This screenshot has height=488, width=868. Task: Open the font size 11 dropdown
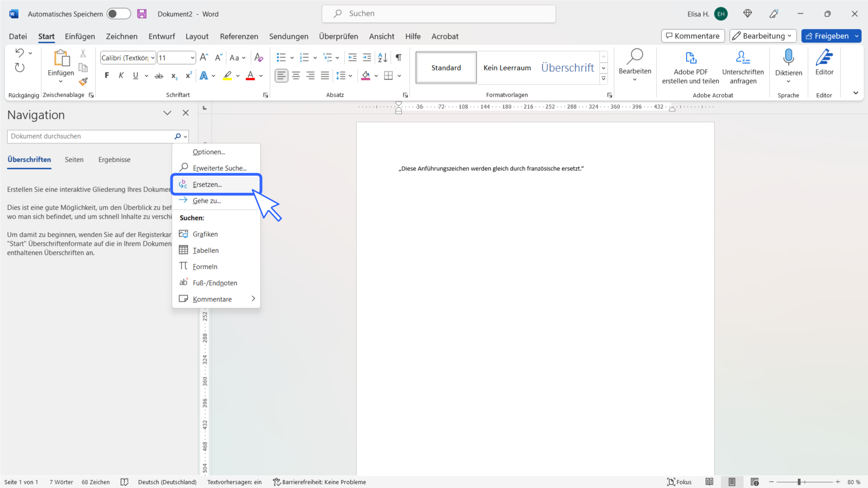(x=192, y=58)
